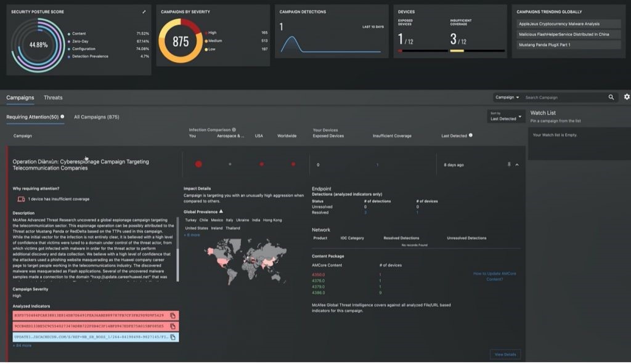Collapse the Operation Diànxùn campaign row

click(x=517, y=164)
